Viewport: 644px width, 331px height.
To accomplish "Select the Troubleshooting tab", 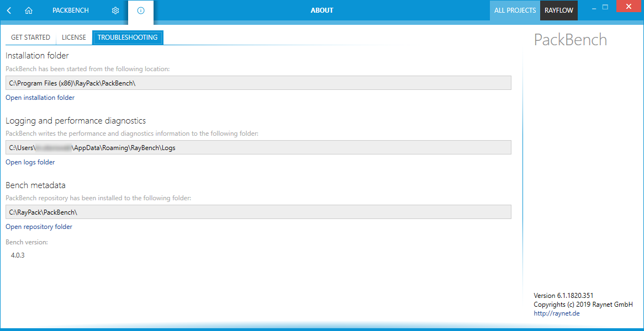I will 128,38.
